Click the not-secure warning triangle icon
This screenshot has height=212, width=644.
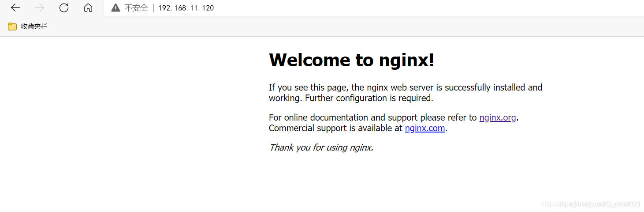click(115, 8)
